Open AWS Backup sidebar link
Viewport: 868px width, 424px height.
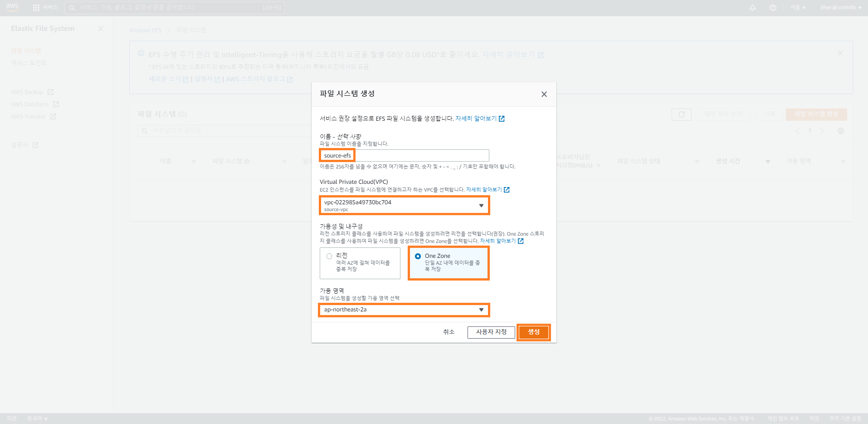(27, 92)
